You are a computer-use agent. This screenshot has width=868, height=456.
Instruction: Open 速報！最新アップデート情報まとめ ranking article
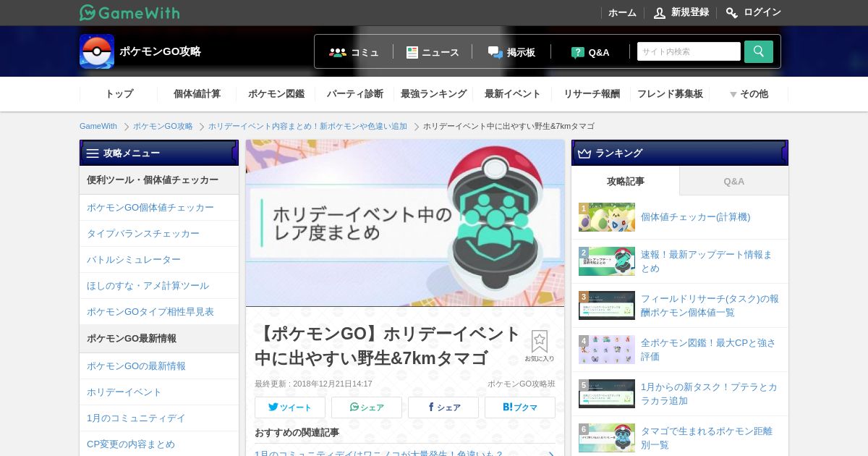pos(707,261)
